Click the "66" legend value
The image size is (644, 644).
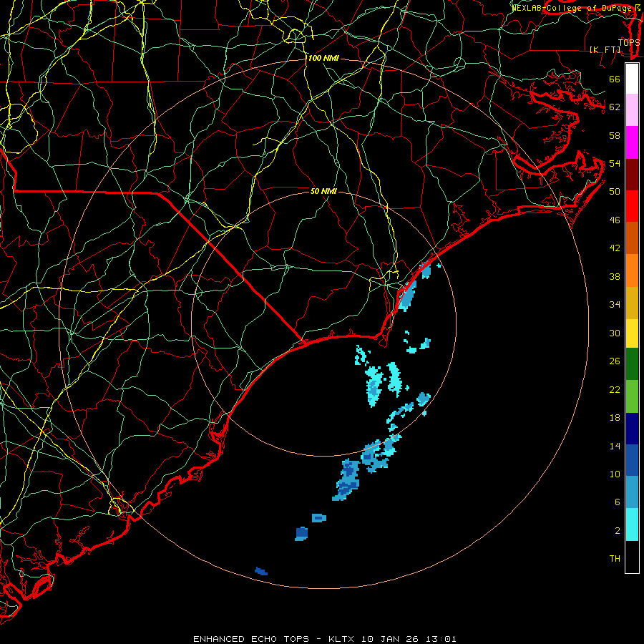tap(615, 79)
